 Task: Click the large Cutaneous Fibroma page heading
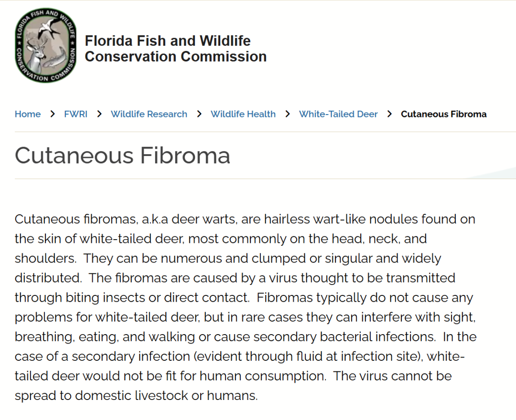[122, 156]
